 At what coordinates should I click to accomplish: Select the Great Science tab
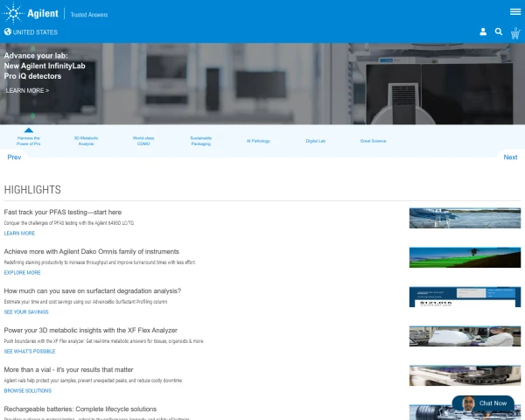click(x=373, y=141)
